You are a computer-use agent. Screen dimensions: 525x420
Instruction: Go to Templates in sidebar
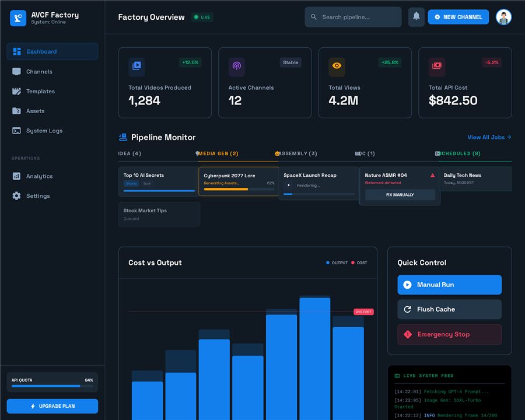(52, 92)
